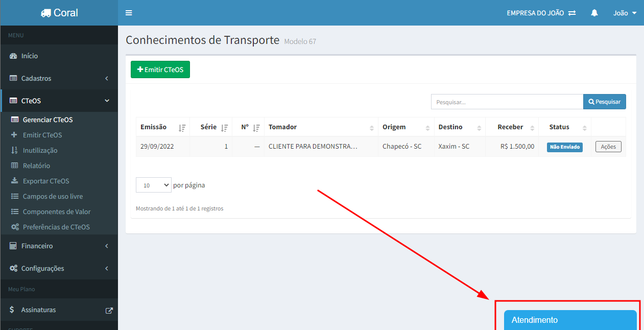
Task: Click the company switch arrows icon
Action: pos(572,13)
